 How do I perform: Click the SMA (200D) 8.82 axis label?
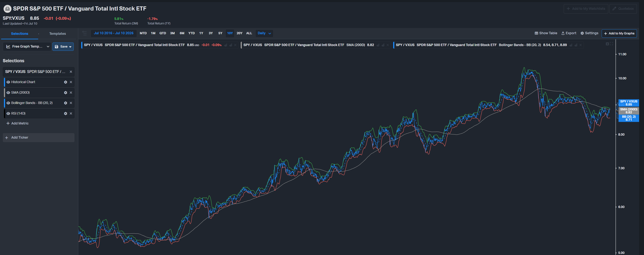pyautogui.click(x=629, y=111)
